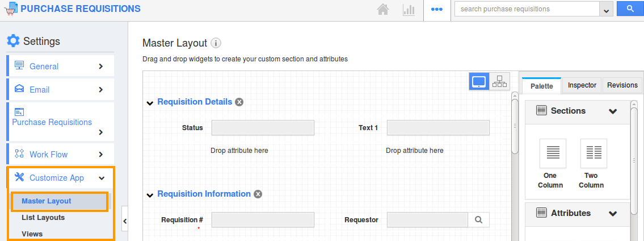Collapse the Palette Attributes panel

613,214
